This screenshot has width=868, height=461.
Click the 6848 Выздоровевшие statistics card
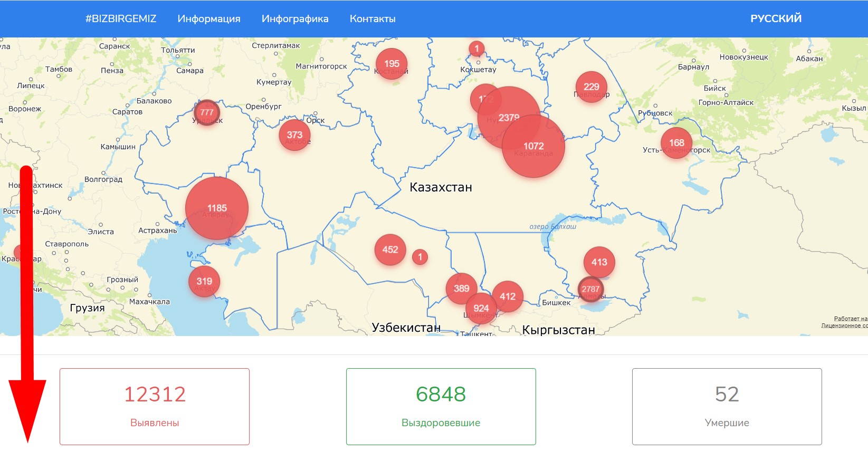(x=441, y=406)
